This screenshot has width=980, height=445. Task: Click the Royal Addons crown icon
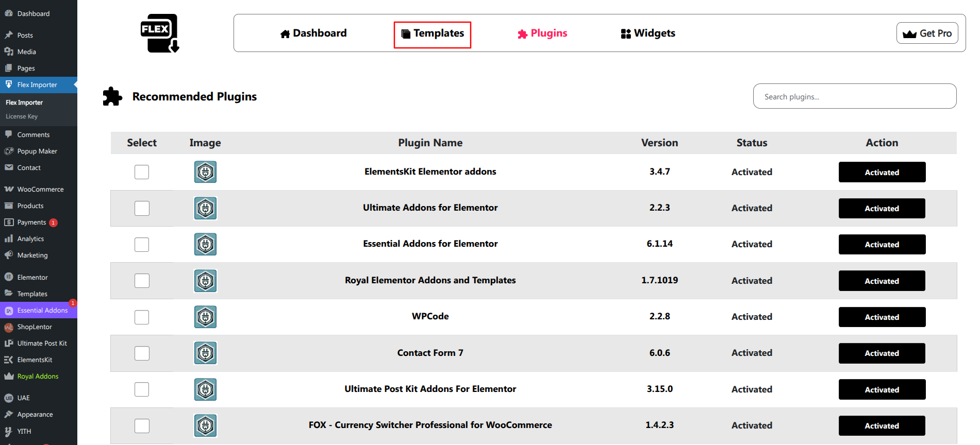pyautogui.click(x=9, y=376)
